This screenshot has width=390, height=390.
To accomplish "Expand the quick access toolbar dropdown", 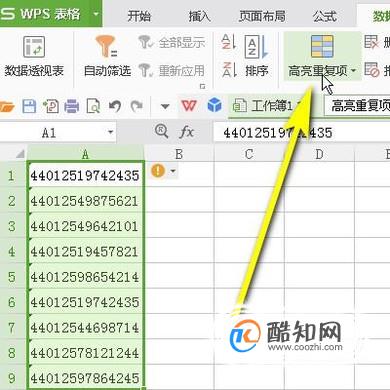I will (x=165, y=107).
